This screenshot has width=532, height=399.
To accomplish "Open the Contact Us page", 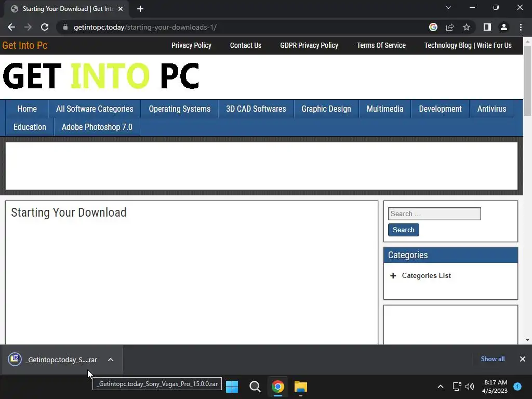I will [x=246, y=46].
